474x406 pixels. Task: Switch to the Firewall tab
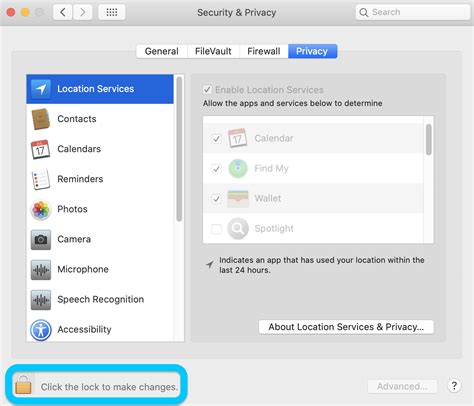(x=264, y=51)
